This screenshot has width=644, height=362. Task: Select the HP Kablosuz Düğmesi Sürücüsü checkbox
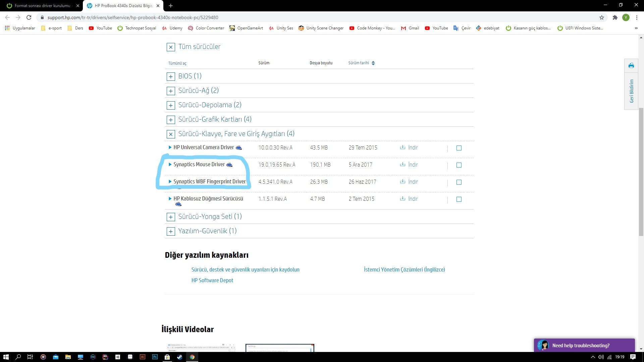tap(459, 199)
